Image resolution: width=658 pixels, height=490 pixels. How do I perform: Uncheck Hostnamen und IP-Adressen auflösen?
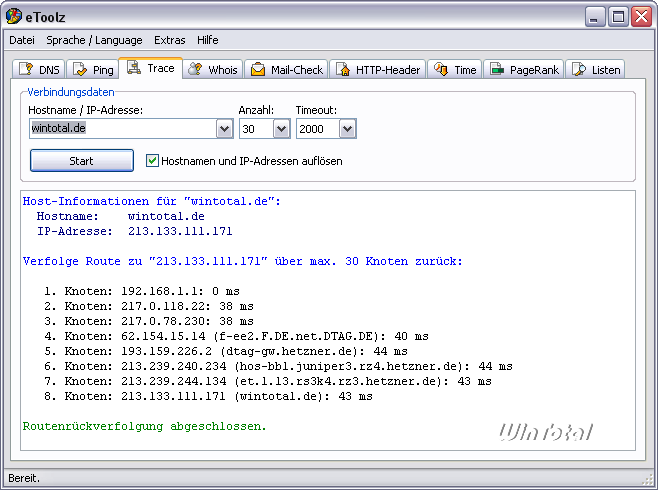point(152,161)
